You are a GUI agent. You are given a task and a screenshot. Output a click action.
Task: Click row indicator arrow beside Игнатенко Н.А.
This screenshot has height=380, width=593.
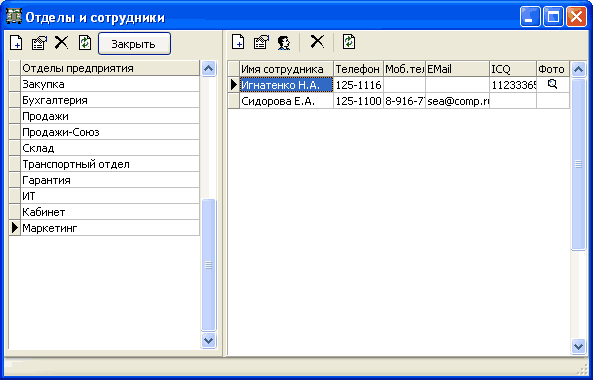click(234, 85)
